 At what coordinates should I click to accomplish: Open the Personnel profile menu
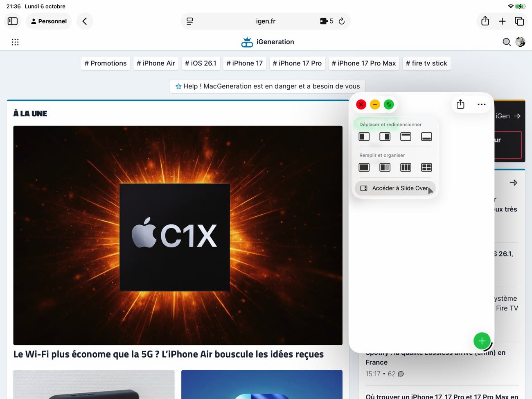tap(49, 21)
